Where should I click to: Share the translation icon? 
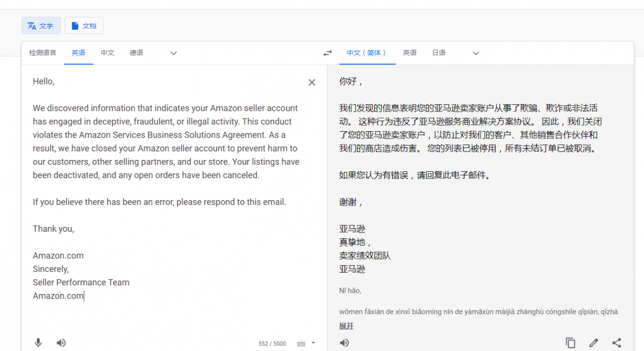tap(616, 343)
